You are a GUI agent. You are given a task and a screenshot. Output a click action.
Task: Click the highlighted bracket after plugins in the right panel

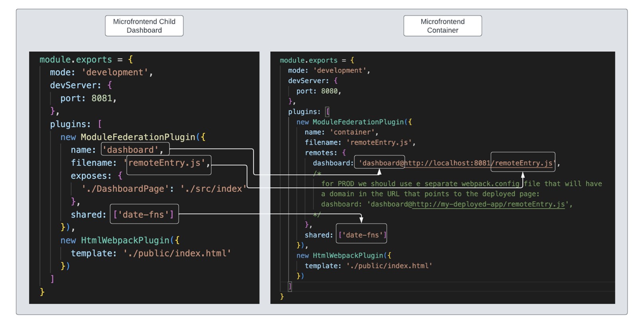point(328,112)
